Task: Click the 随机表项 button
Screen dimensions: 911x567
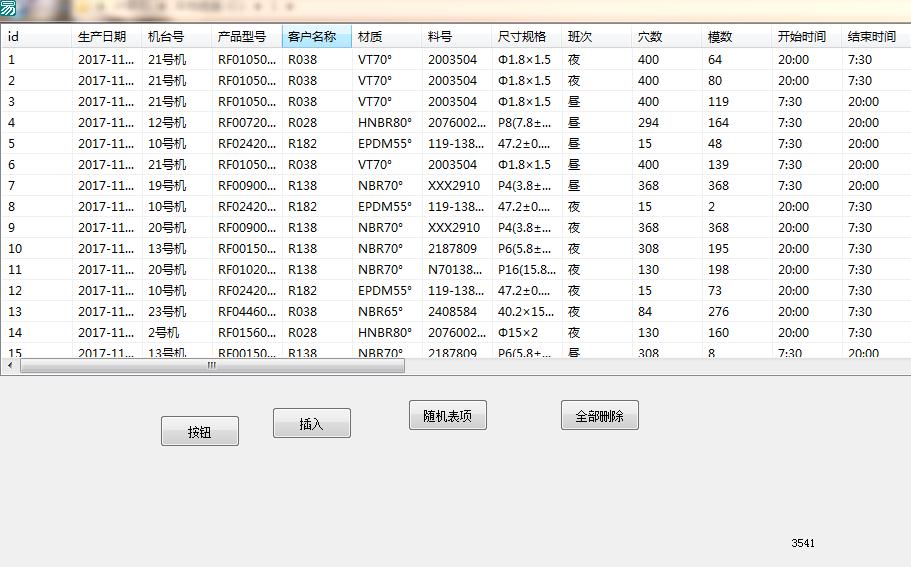Action: (x=447, y=415)
